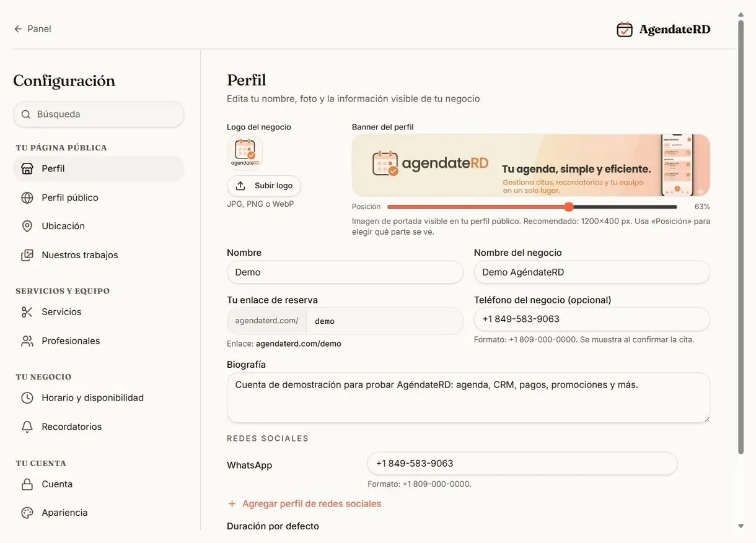Open the Servicios section
This screenshot has width=756, height=543.
pos(99,312)
